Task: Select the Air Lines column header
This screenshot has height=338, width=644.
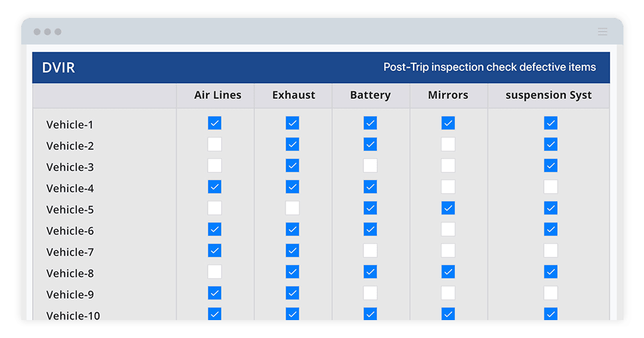Action: pos(218,95)
